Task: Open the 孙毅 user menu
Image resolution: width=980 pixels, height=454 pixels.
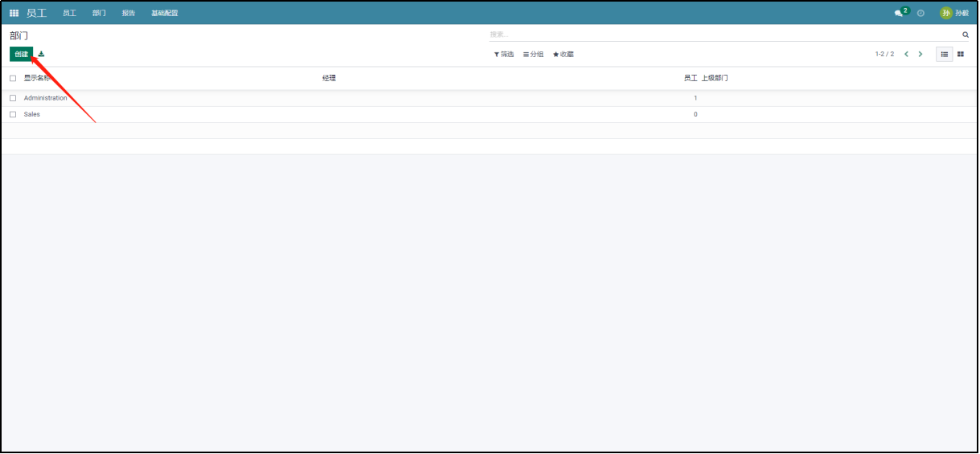Action: coord(955,13)
